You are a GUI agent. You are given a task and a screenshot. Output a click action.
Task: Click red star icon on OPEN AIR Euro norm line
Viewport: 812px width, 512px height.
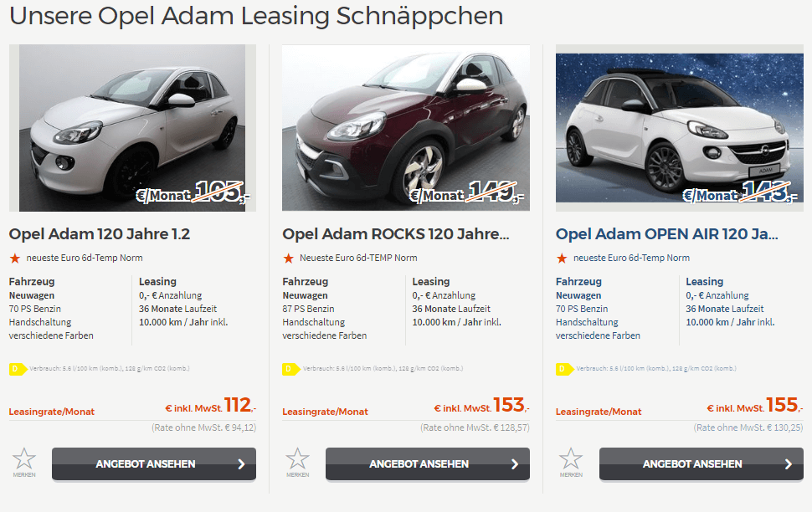pos(562,258)
